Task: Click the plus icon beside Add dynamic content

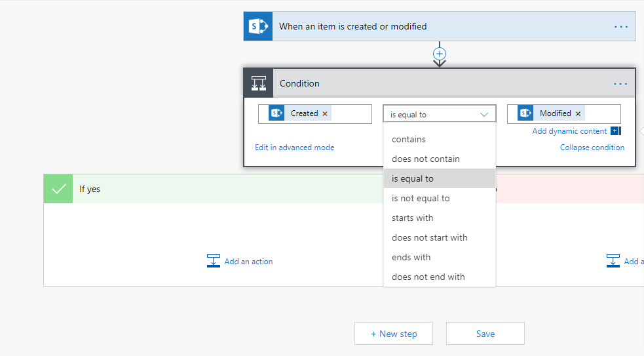Action: [x=615, y=131]
